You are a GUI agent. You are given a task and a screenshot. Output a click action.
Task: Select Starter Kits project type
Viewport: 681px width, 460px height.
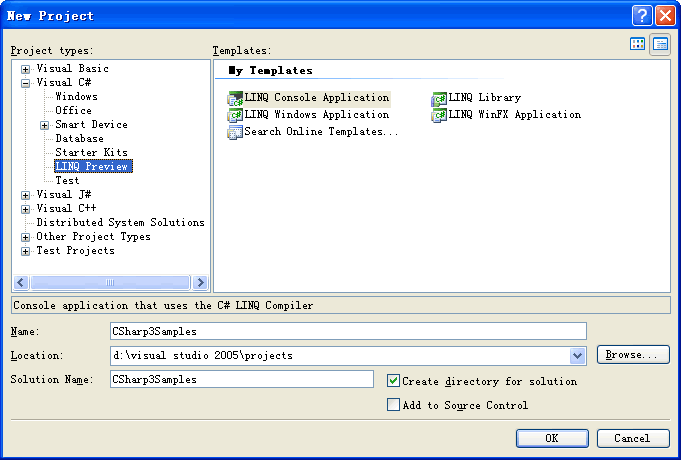92,152
